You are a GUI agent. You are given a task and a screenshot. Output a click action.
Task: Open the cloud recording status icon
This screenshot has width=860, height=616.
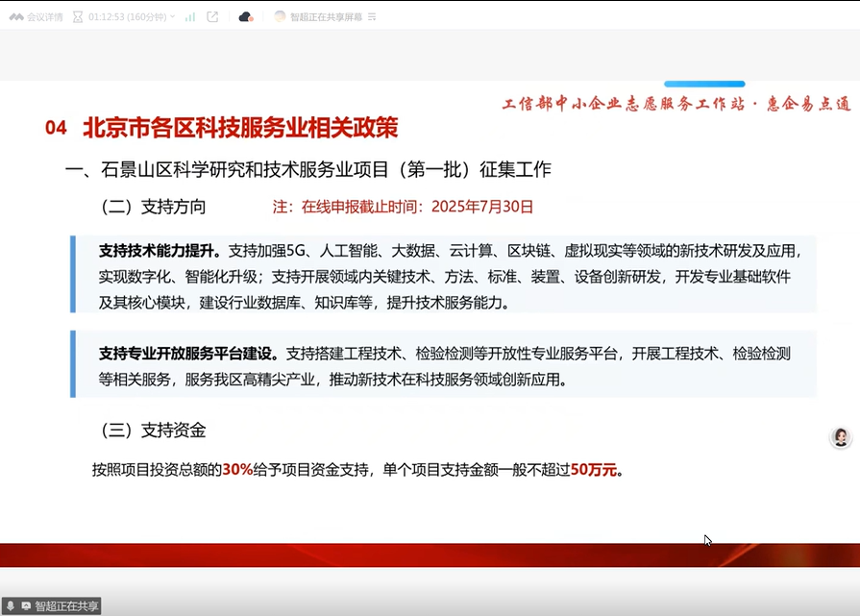245,17
